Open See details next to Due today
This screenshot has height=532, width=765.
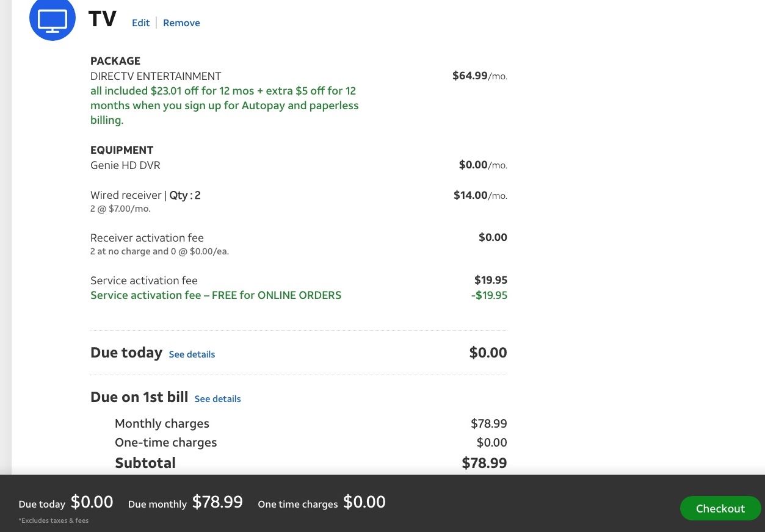(x=192, y=354)
